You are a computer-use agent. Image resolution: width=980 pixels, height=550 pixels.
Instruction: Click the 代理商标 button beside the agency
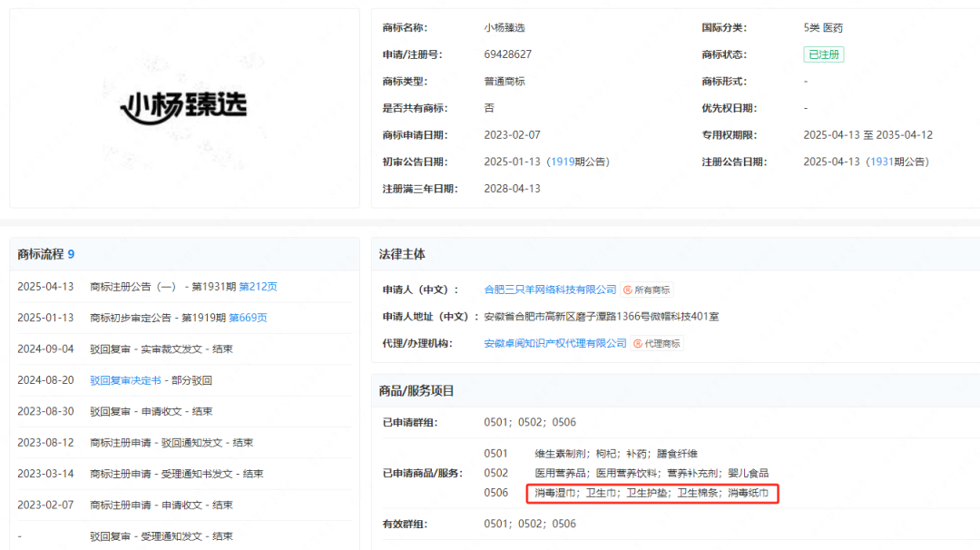pyautogui.click(x=657, y=344)
